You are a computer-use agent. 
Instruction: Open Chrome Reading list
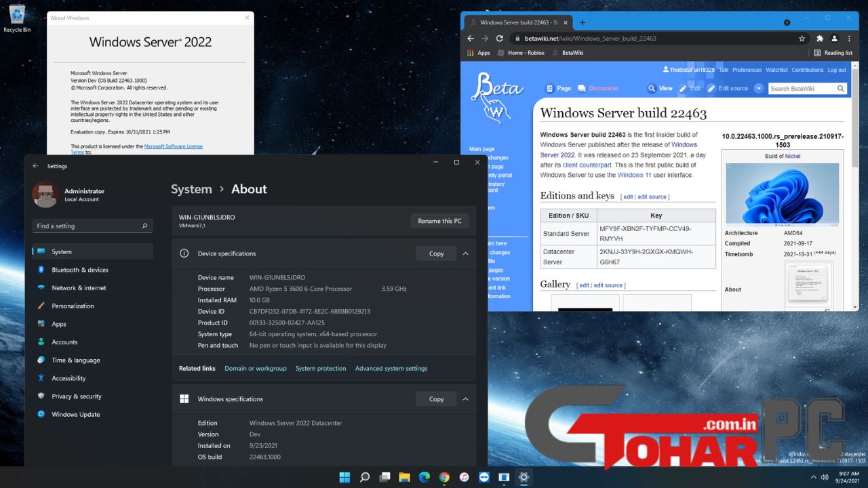point(833,53)
